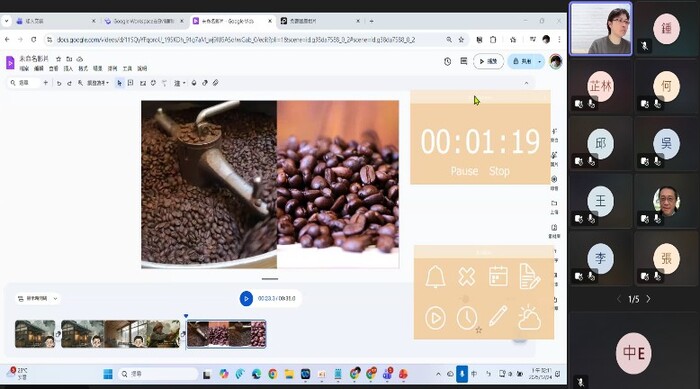Click the last toolbar icon after paint format

tap(216, 83)
